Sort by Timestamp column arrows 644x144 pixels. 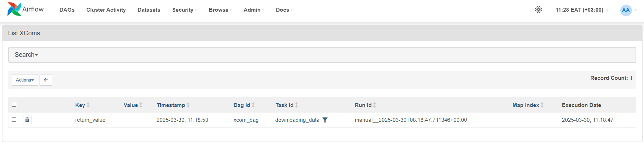click(188, 105)
